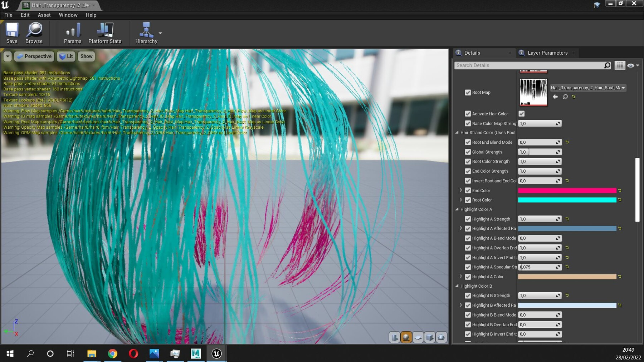Image resolution: width=644 pixels, height=362 pixels.
Task: Switch preview mesh to cylinder
Action: coord(394,337)
